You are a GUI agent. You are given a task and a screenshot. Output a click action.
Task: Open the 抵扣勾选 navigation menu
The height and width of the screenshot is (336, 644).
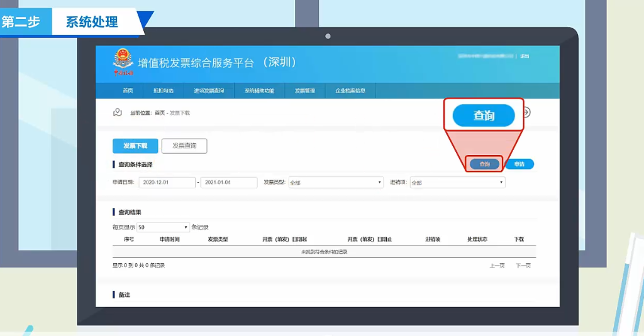(x=164, y=90)
